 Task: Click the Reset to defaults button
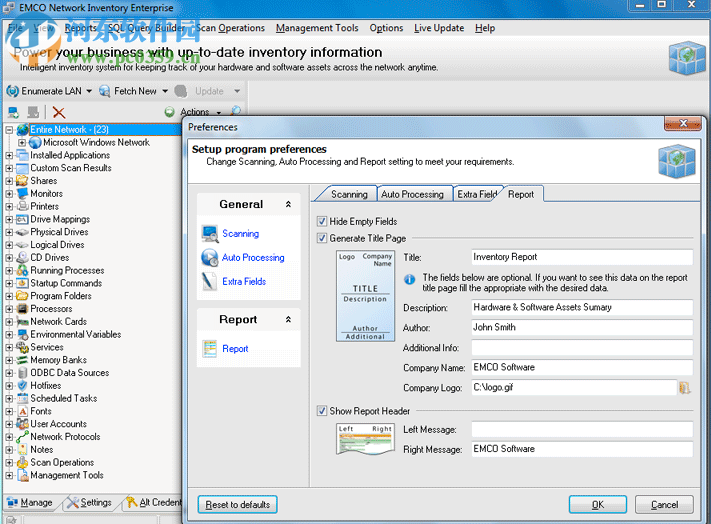(238, 505)
